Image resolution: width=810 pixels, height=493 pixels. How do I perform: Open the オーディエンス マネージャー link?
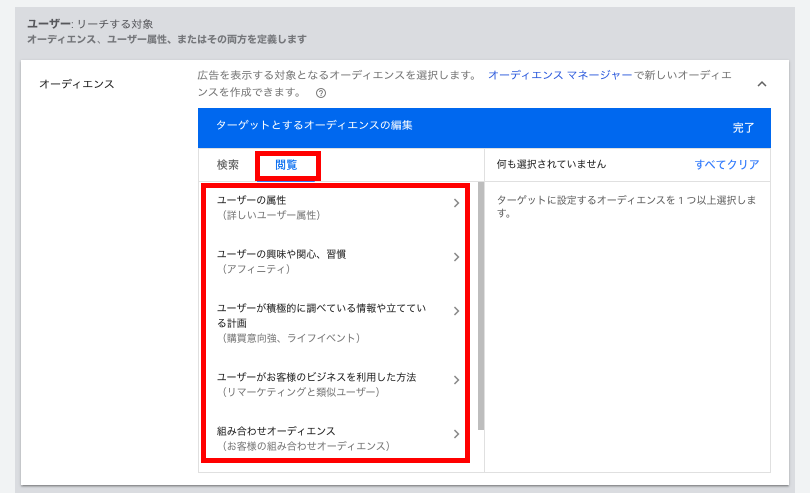tap(559, 75)
